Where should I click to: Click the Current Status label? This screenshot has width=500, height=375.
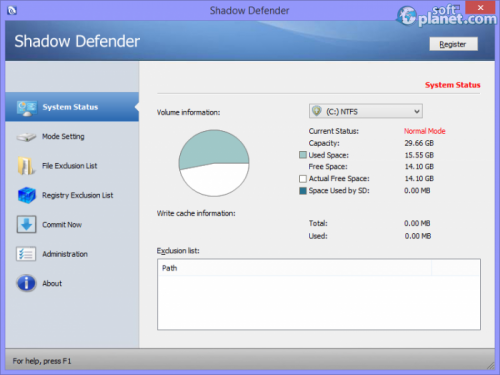(334, 131)
